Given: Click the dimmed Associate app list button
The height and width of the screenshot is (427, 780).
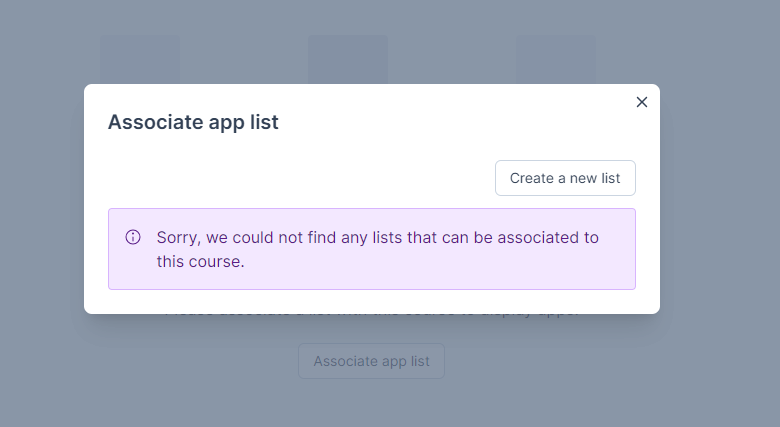Looking at the screenshot, I should pos(372,361).
